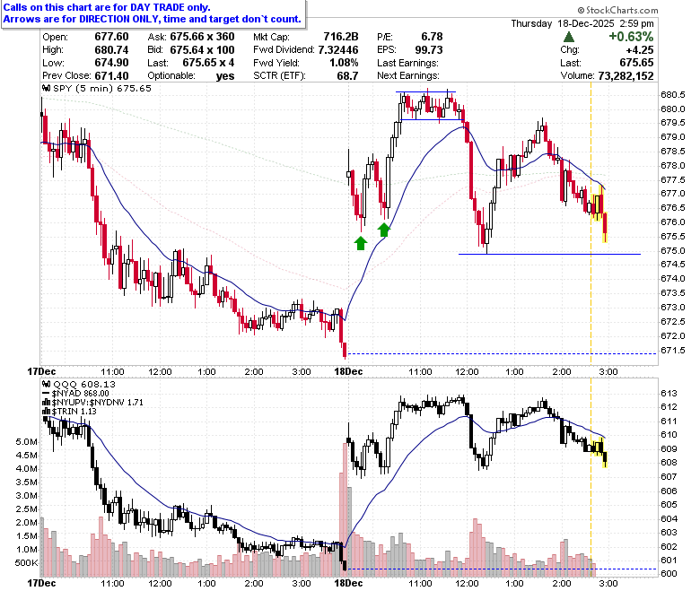This screenshot has height=591, width=700.
Task: Click the Volume 73,282,152 value
Action: [626, 76]
